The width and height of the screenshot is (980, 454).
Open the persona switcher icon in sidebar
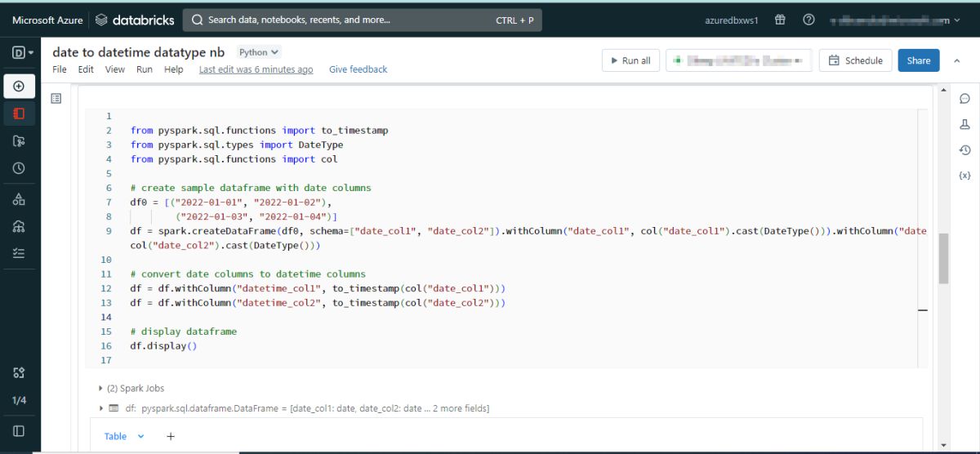point(22,52)
